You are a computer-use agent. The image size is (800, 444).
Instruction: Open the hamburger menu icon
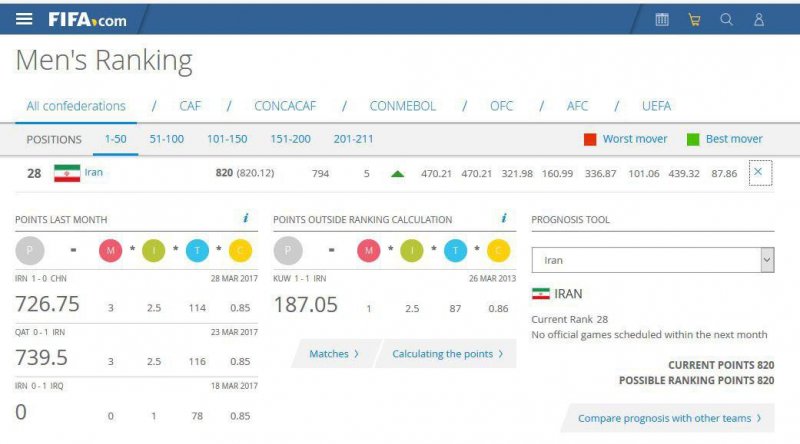[24, 19]
